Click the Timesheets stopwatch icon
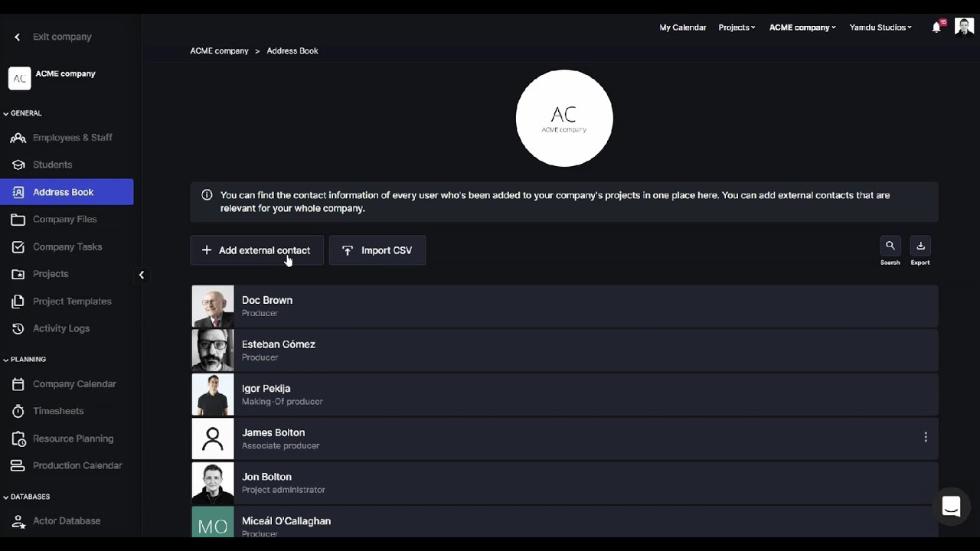The width and height of the screenshot is (980, 551). pyautogui.click(x=18, y=412)
